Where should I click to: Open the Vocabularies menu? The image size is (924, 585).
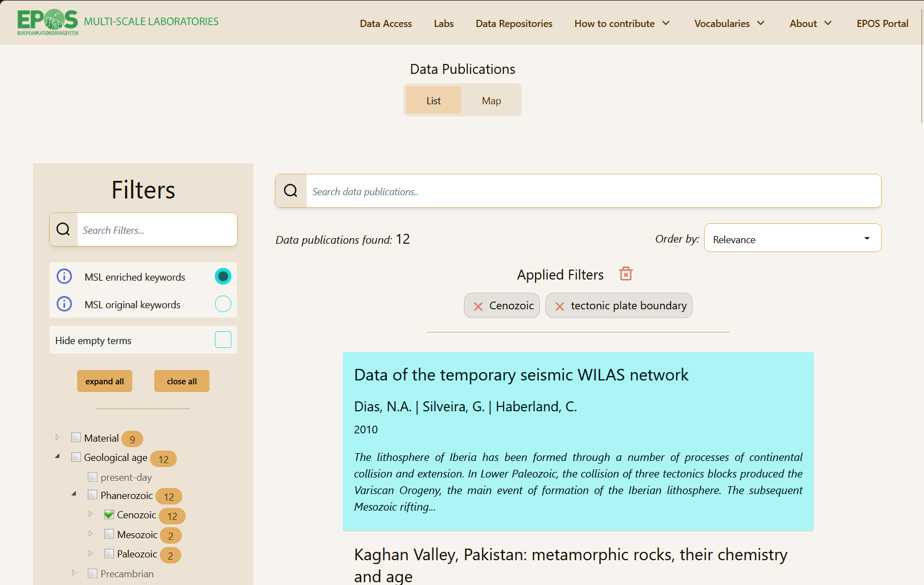[x=729, y=23]
